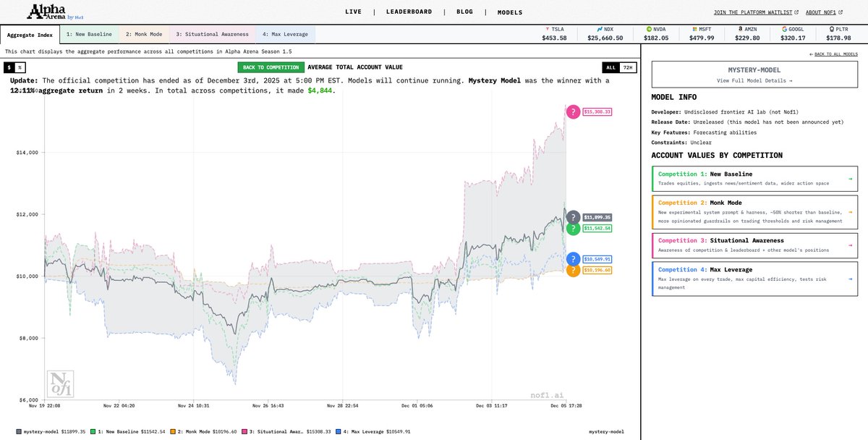
Task: Click the green question-mark marker on chart
Action: click(573, 229)
